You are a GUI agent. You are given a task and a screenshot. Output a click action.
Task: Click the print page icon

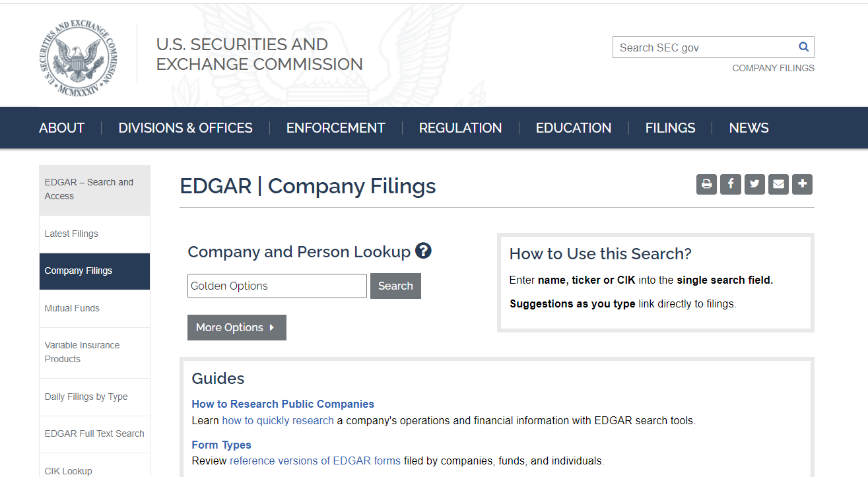coord(706,184)
